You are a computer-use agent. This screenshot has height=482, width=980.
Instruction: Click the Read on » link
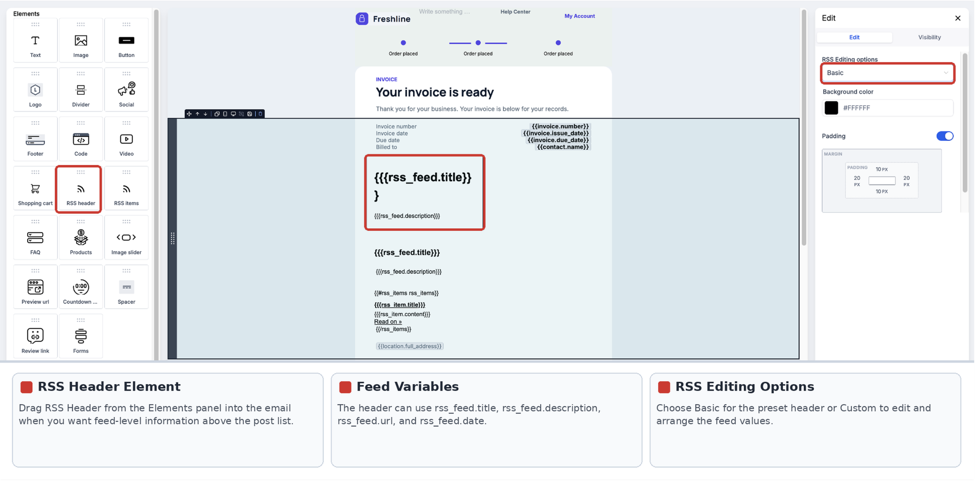390,323
